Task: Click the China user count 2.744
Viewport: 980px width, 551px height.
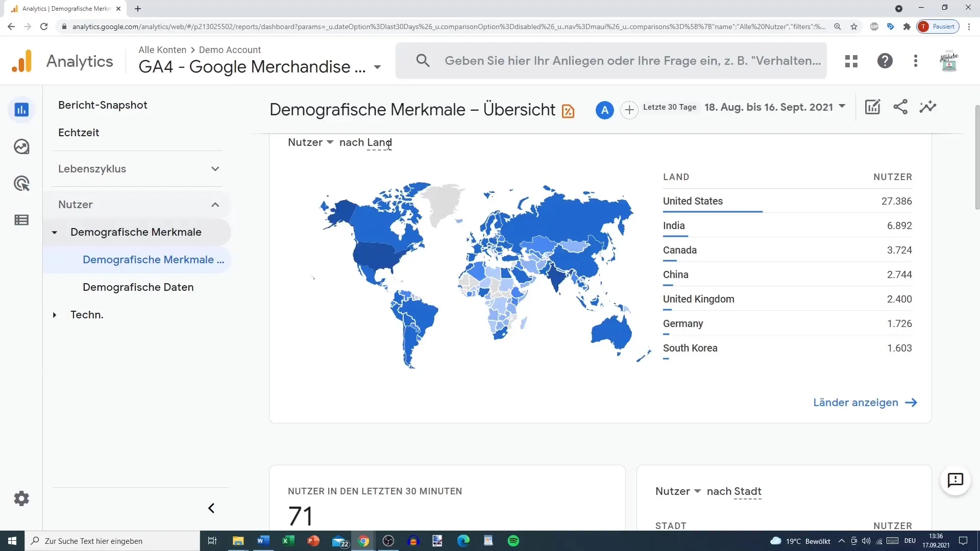Action: pyautogui.click(x=899, y=274)
